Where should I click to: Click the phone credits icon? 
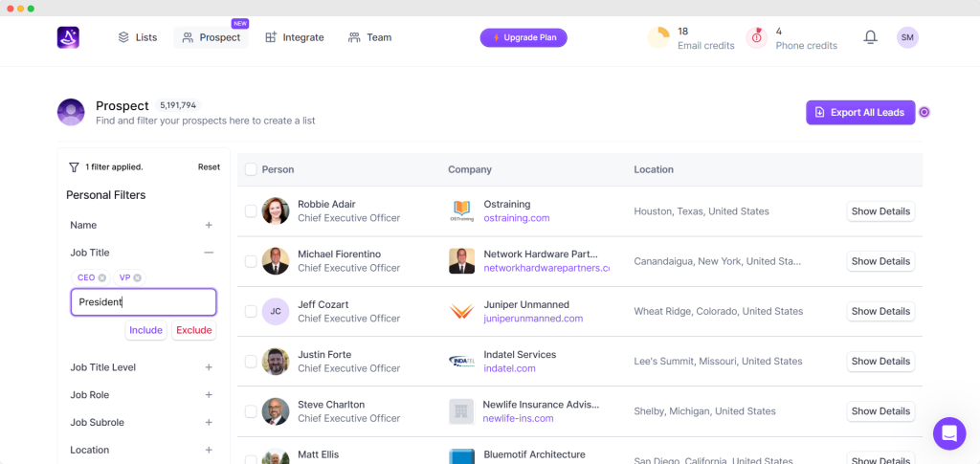tap(757, 37)
